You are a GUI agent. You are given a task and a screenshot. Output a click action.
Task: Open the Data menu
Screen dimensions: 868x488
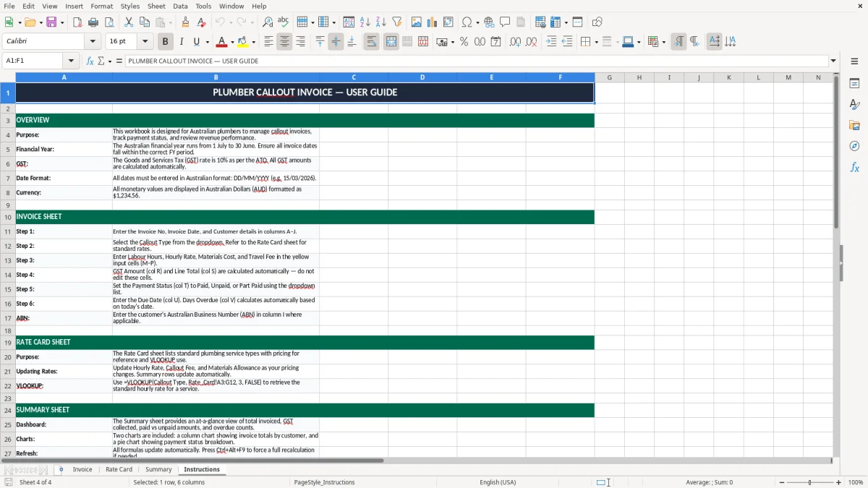(x=180, y=6)
